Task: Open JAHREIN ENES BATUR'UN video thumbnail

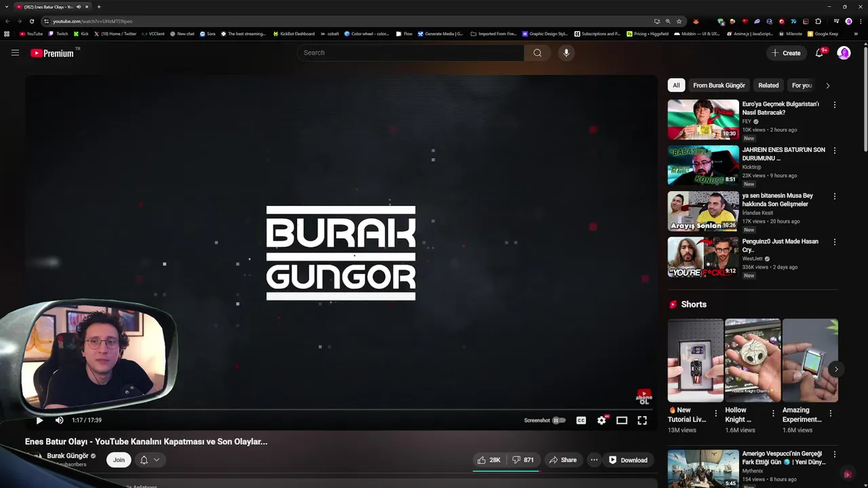Action: tap(703, 165)
